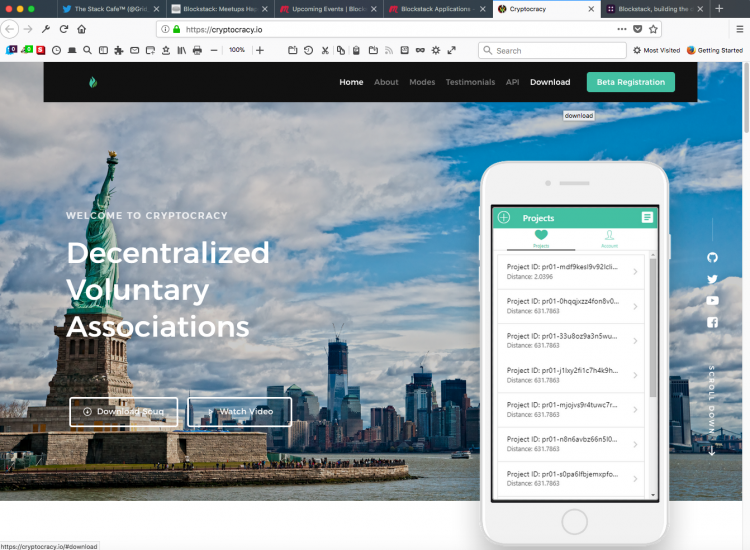The width and height of the screenshot is (750, 550).
Task: Switch to Blockstack, building the tab
Action: (x=655, y=9)
